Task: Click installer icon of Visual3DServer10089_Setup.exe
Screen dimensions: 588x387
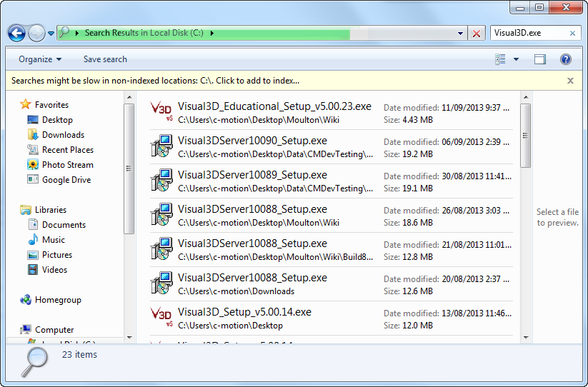Action: click(x=161, y=180)
